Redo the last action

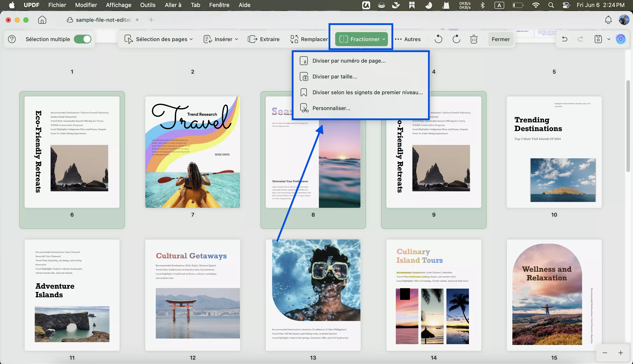tap(580, 39)
